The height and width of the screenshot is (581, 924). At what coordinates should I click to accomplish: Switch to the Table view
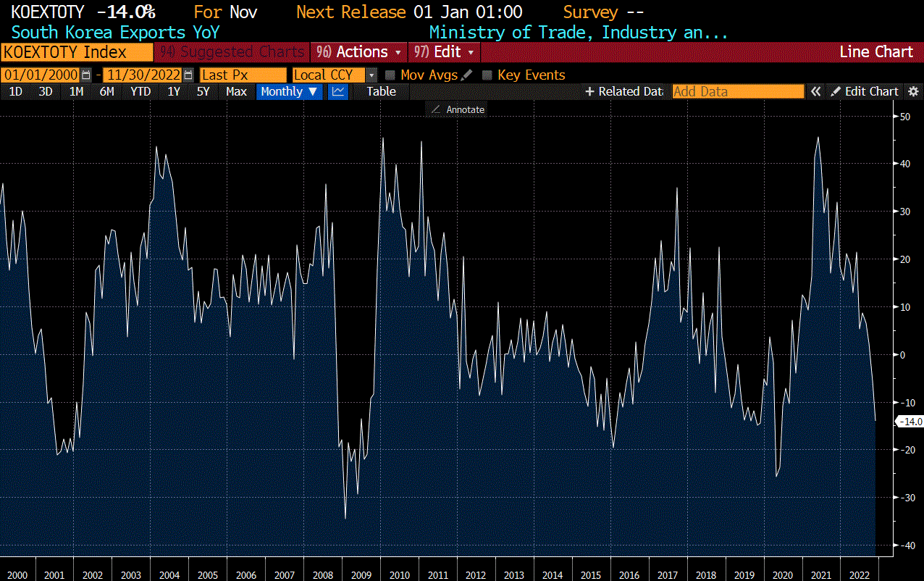(381, 91)
